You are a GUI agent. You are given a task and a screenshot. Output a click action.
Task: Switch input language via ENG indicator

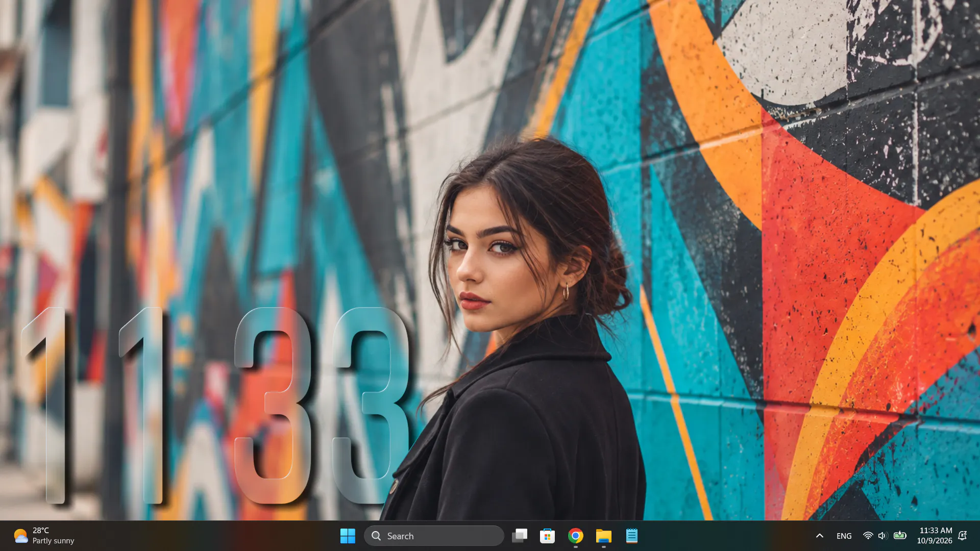click(x=844, y=536)
